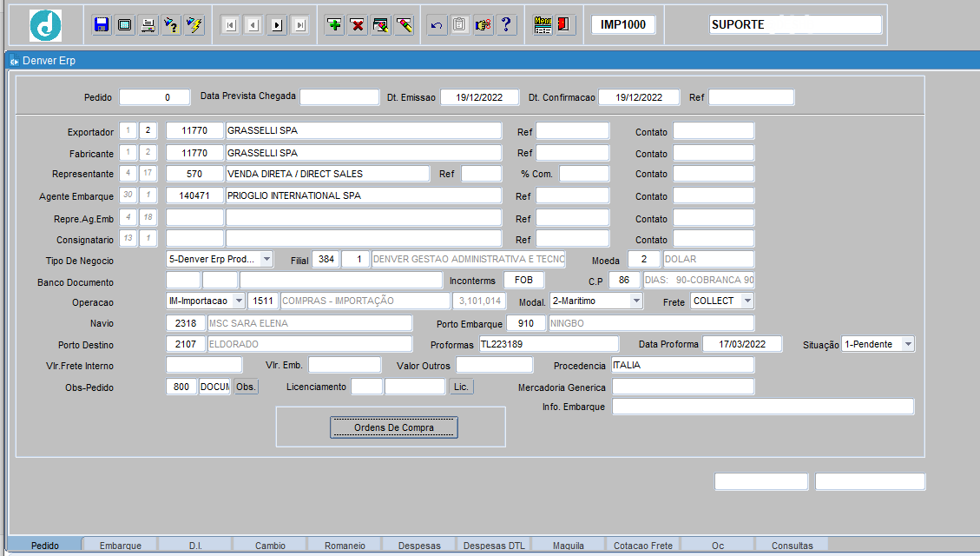This screenshot has width=980, height=556.
Task: Click the printer icon in toolbar
Action: point(148,25)
